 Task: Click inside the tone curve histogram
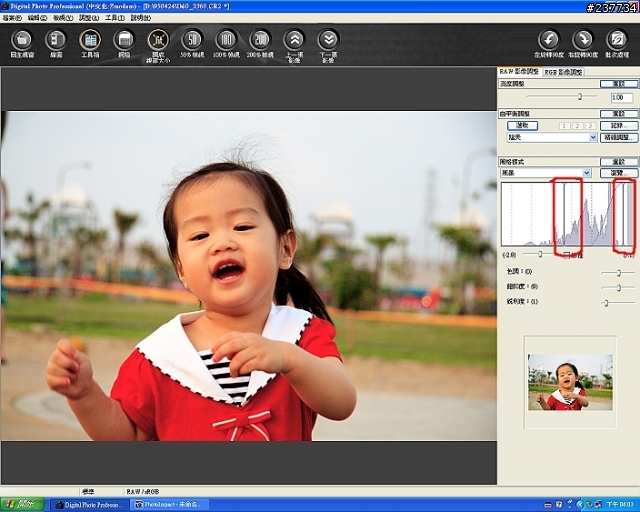point(568,214)
